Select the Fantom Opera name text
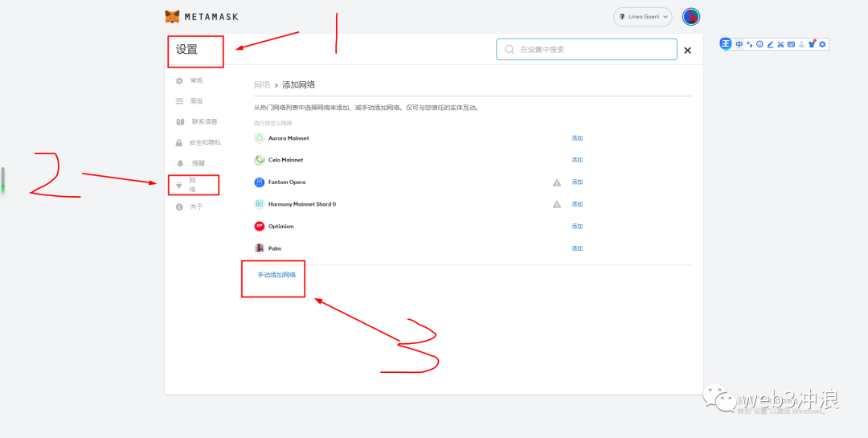868x438 pixels. [x=287, y=182]
